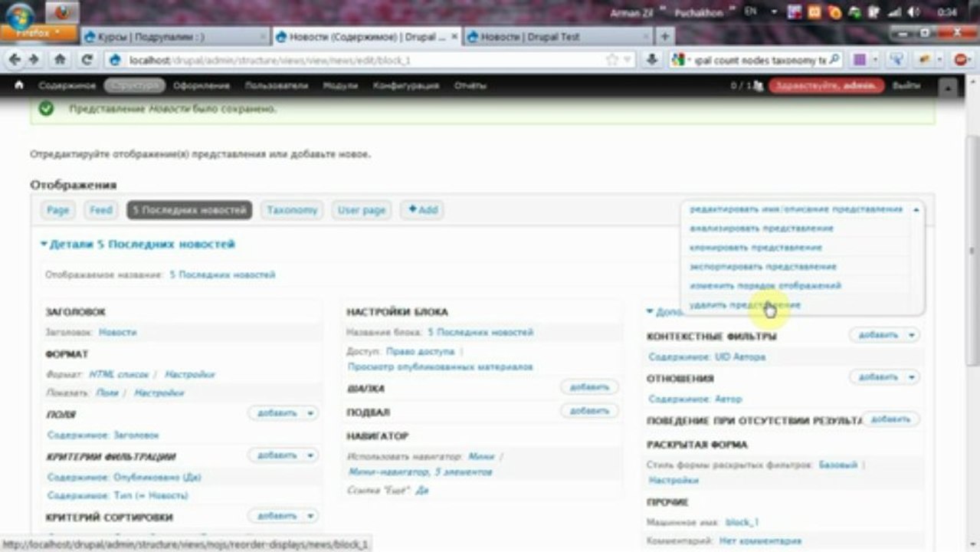Open the Конфигурация admin menu item
Image resolution: width=980 pixels, height=552 pixels.
pyautogui.click(x=406, y=86)
